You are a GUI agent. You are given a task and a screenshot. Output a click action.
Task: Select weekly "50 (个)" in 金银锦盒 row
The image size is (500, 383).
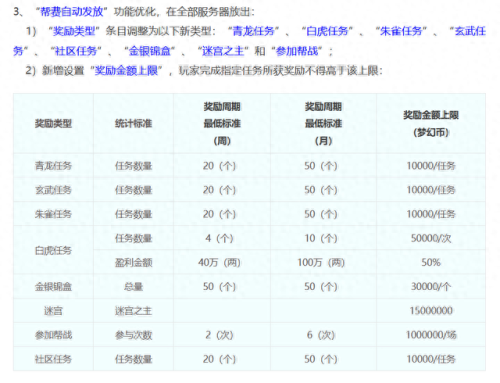click(219, 287)
